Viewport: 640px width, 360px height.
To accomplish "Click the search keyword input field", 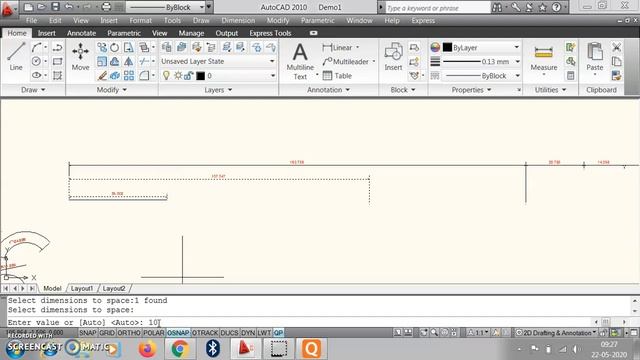I will coord(437,8).
